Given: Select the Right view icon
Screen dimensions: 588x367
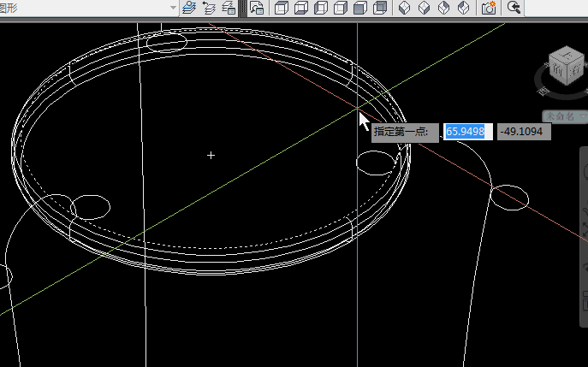Looking at the screenshot, I should (x=340, y=8).
